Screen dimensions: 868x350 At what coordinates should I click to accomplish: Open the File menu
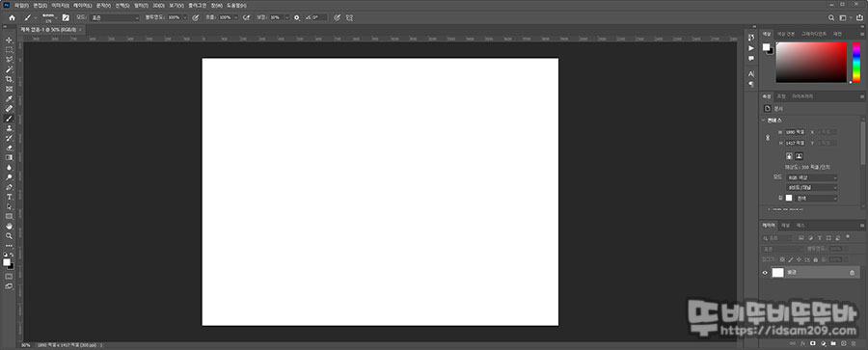22,5
